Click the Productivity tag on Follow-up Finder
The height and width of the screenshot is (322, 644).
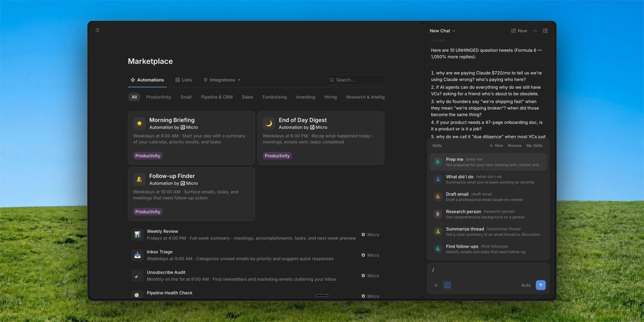(x=148, y=212)
